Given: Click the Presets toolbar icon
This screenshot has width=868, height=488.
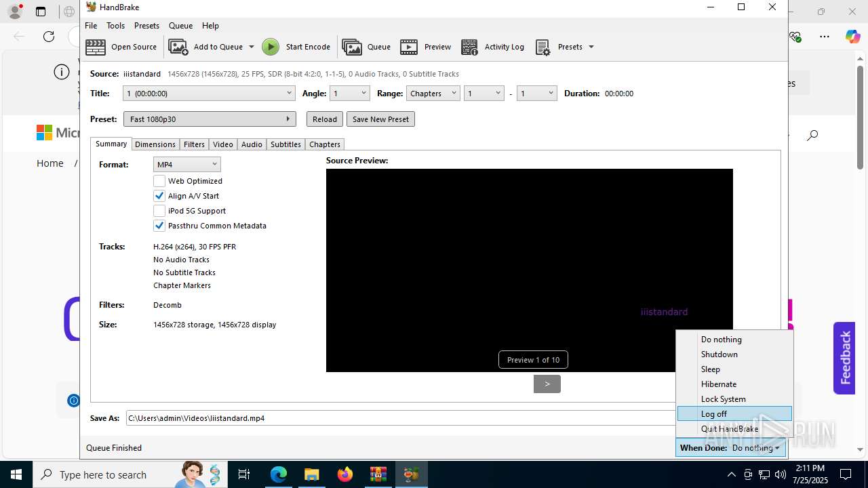Looking at the screenshot, I should point(542,47).
